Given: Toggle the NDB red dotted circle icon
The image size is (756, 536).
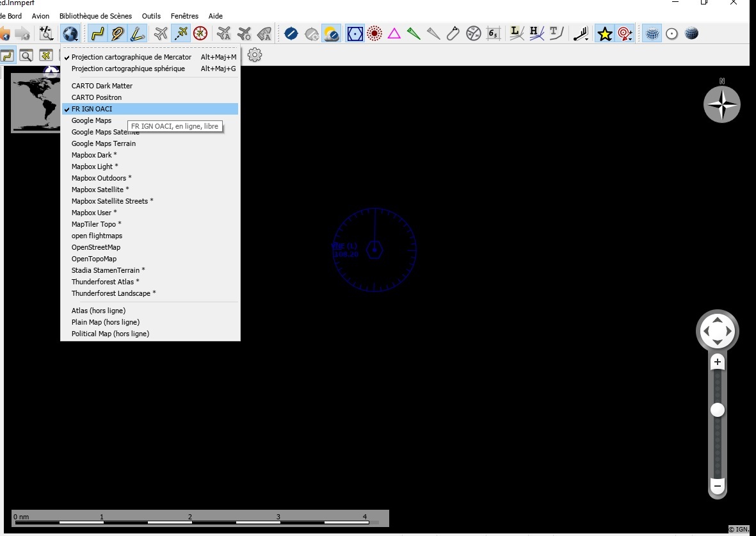Looking at the screenshot, I should point(374,33).
